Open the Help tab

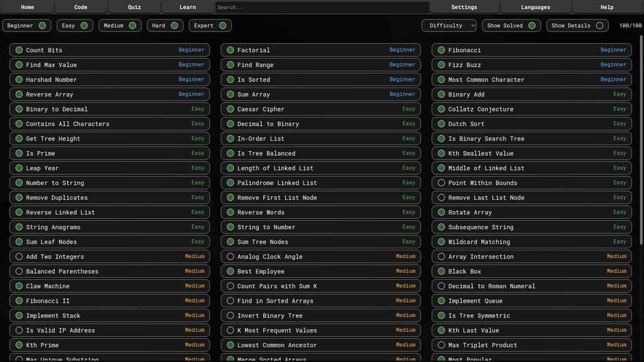(607, 7)
